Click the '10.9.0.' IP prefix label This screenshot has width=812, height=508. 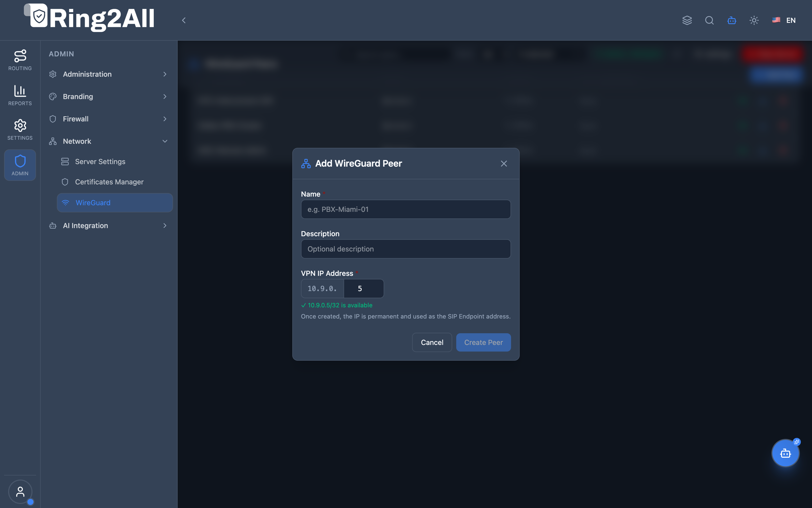pos(322,289)
